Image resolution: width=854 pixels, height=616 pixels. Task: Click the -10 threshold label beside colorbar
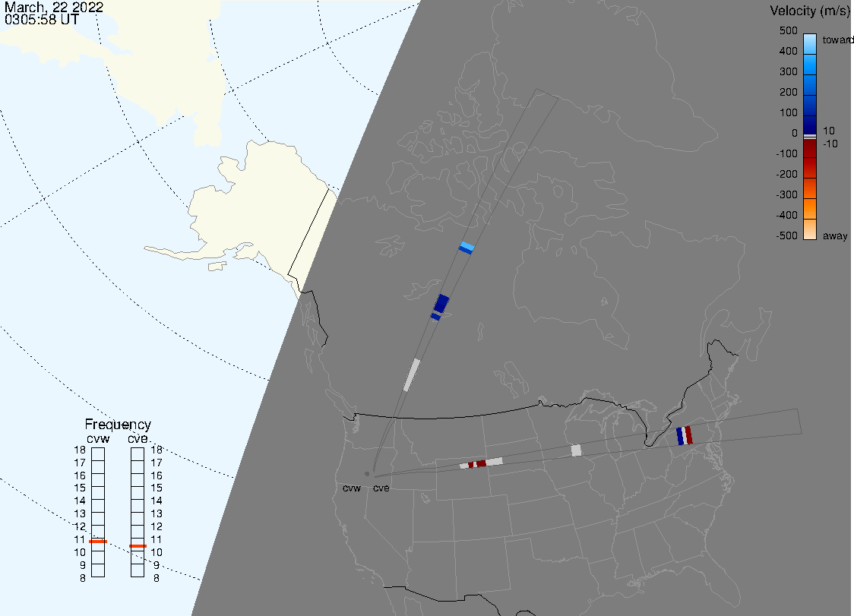830,144
